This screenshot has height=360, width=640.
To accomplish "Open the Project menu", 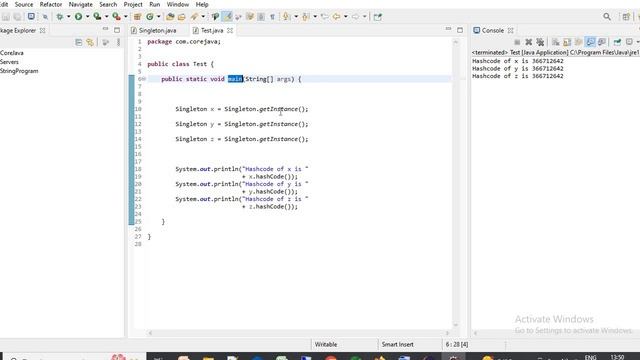I will tap(133, 4).
